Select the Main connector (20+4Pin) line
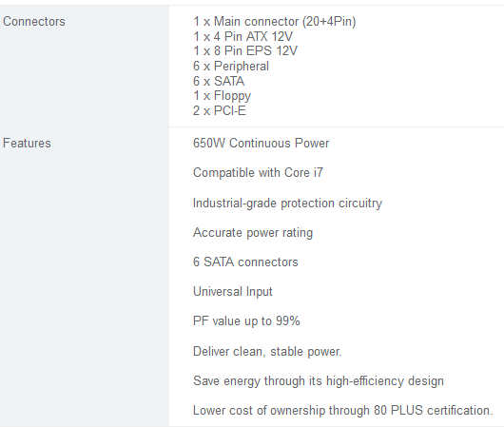This screenshot has height=427, width=504. (275, 22)
